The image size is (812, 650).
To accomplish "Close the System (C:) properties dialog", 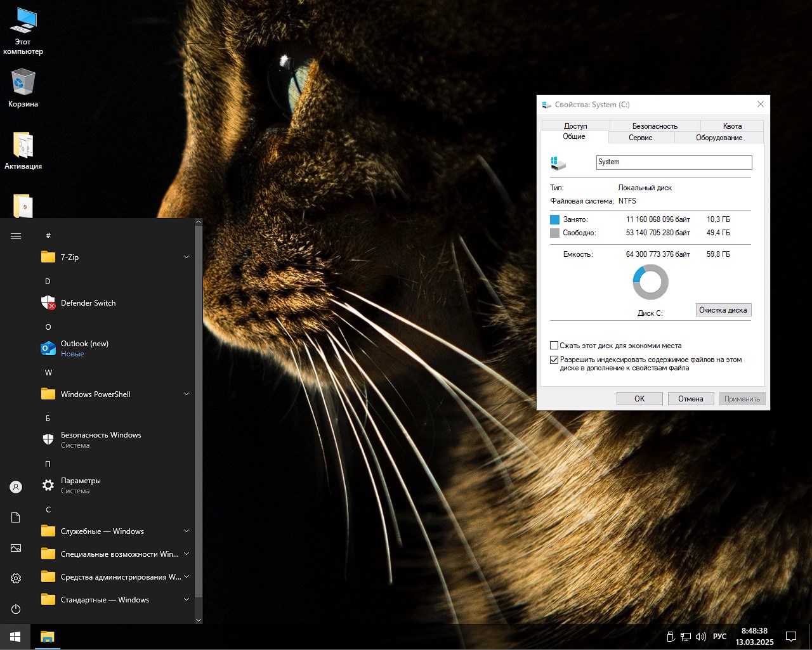I will tap(761, 104).
